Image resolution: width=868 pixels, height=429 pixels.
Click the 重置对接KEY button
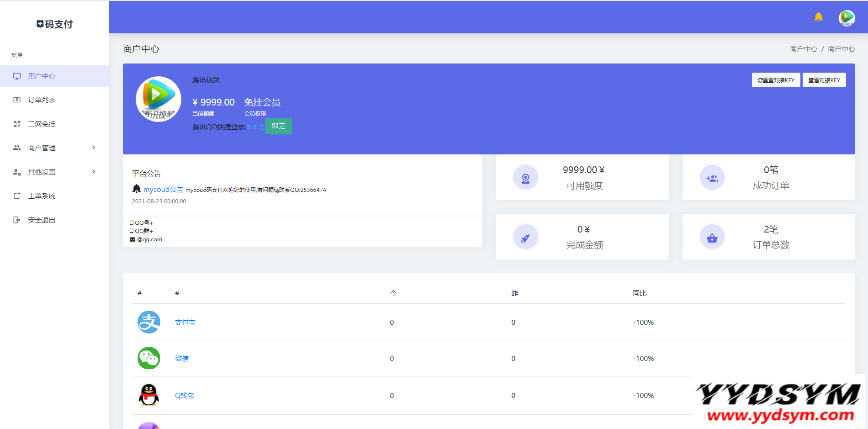point(776,80)
